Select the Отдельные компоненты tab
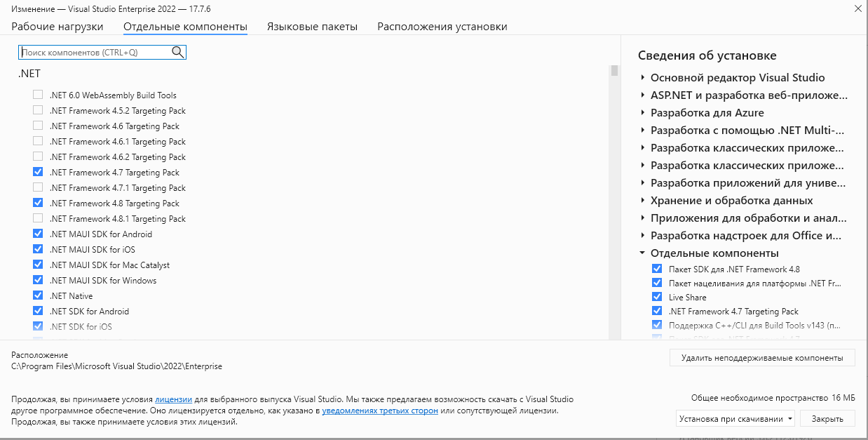 click(x=185, y=27)
